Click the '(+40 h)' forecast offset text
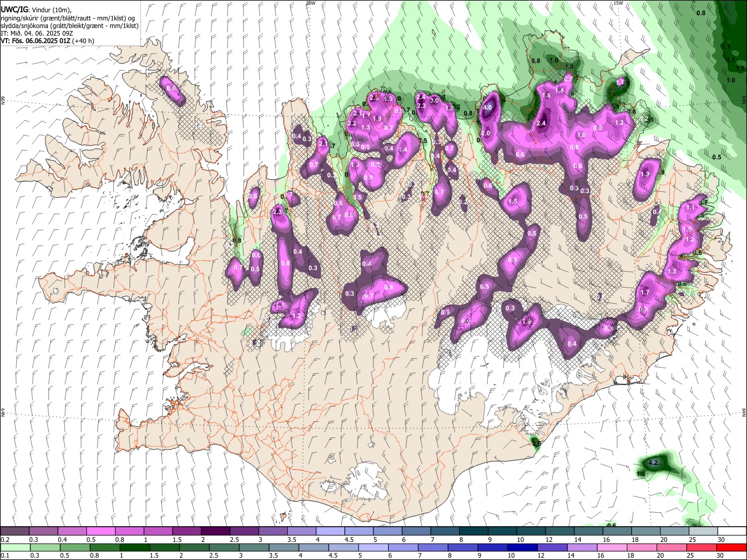 coord(83,41)
